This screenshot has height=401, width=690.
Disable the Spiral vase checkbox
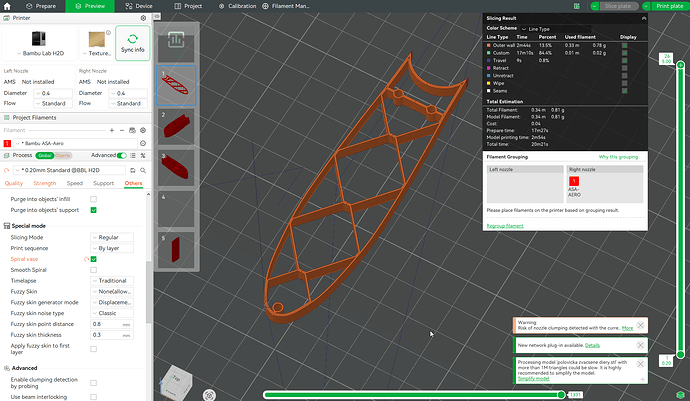tap(93, 259)
